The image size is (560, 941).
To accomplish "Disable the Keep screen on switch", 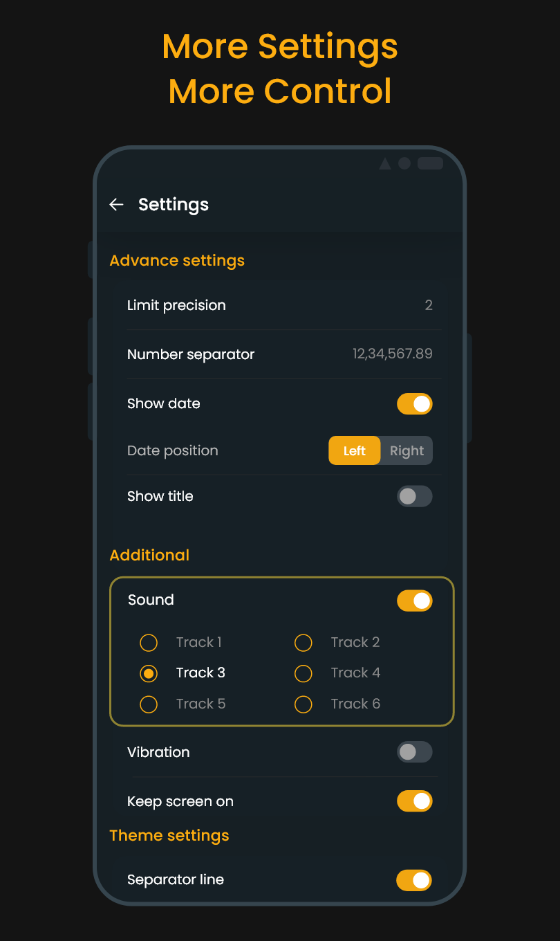I will click(414, 801).
